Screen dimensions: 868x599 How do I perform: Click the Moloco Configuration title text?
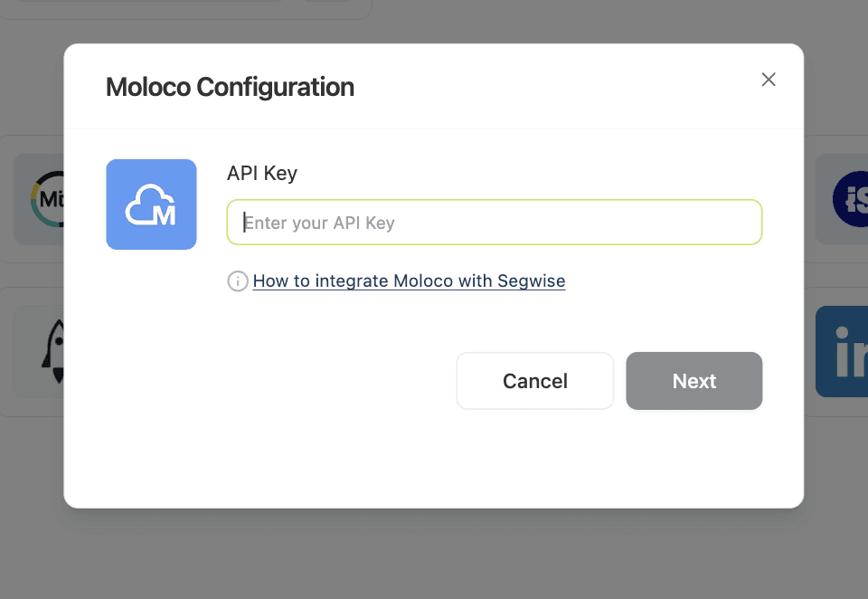[230, 88]
